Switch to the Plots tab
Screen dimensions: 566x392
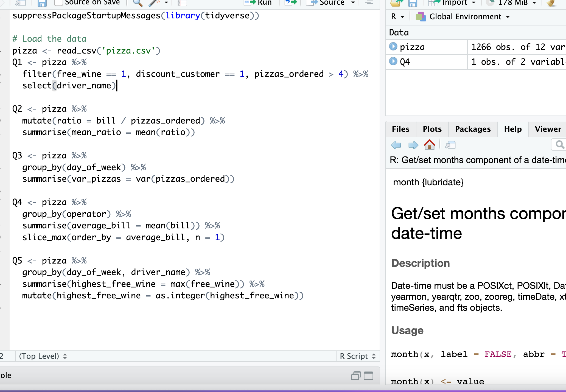click(x=432, y=129)
